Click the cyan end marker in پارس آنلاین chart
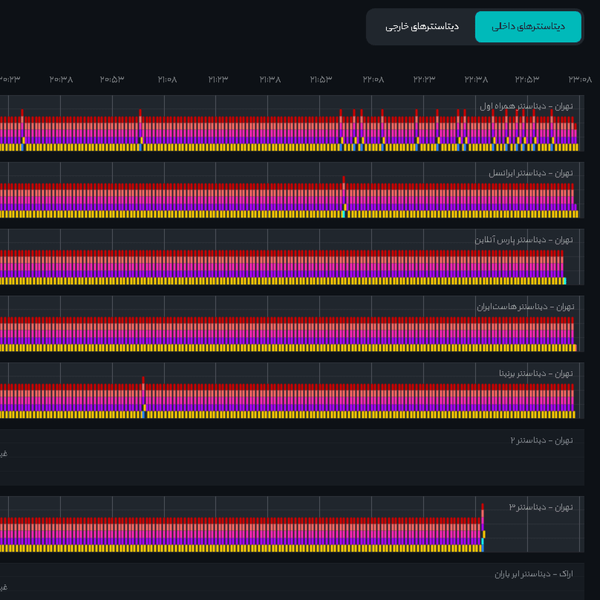This screenshot has height=600, width=600. click(x=564, y=281)
